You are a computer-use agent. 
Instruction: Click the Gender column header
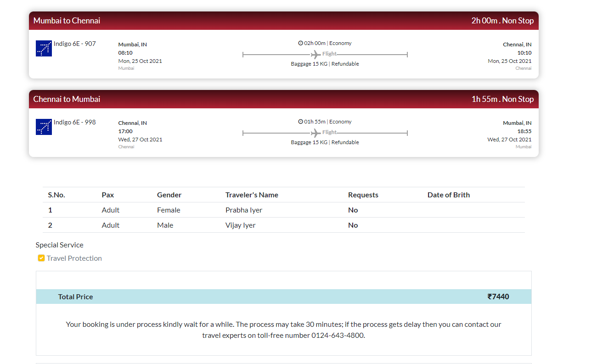tap(169, 195)
